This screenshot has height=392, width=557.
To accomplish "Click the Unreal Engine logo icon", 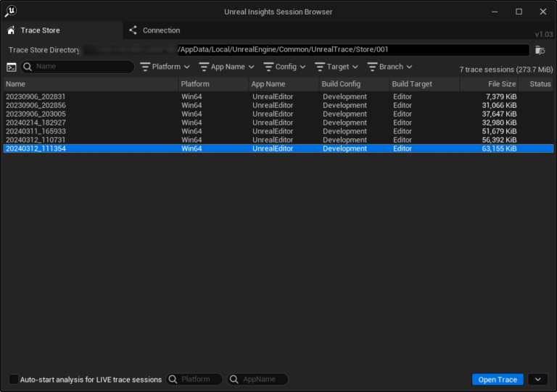I will (10, 11).
